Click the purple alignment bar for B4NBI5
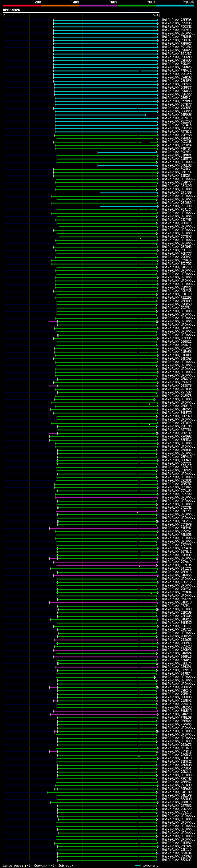 (x=105, y=711)
